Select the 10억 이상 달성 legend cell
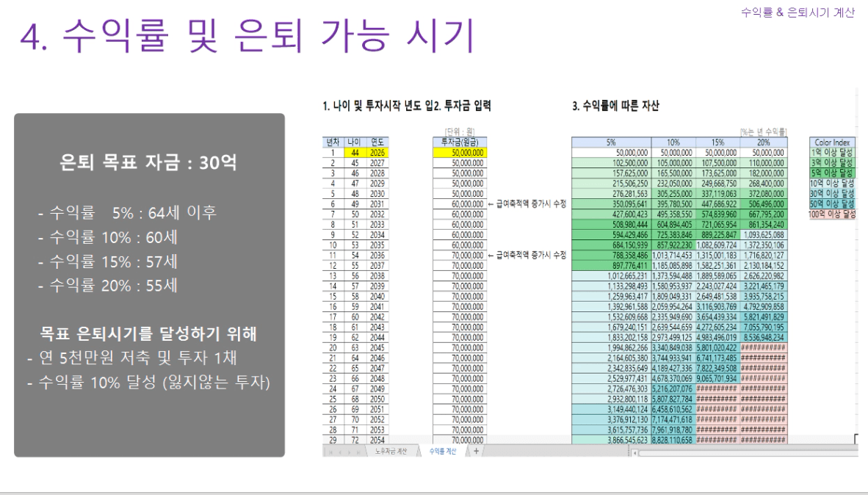The height and width of the screenshot is (495, 868). coord(832,184)
